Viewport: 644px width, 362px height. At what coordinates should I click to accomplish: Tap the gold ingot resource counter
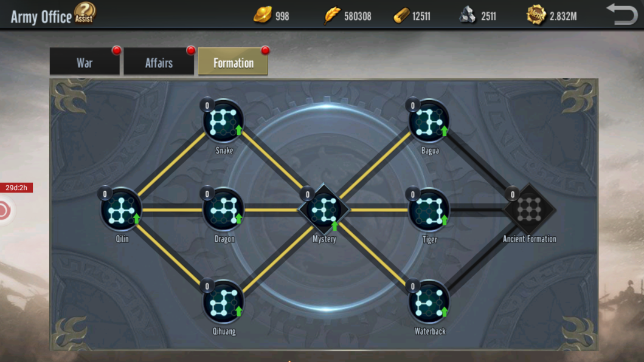[x=271, y=16]
